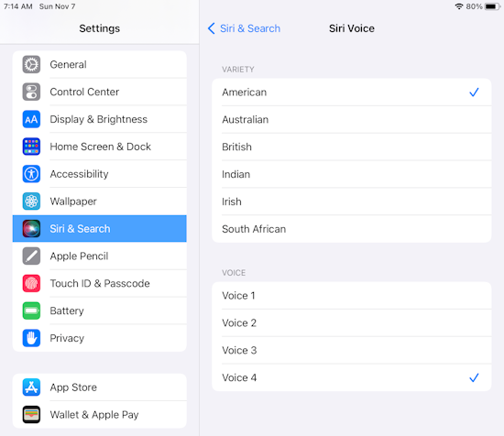504x436 pixels.
Task: Select the Australian variety
Action: [352, 119]
